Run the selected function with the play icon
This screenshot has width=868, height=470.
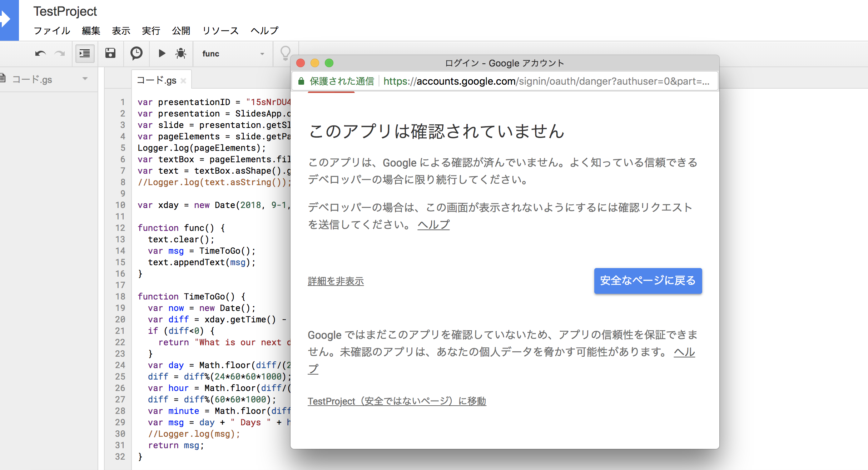coord(162,53)
